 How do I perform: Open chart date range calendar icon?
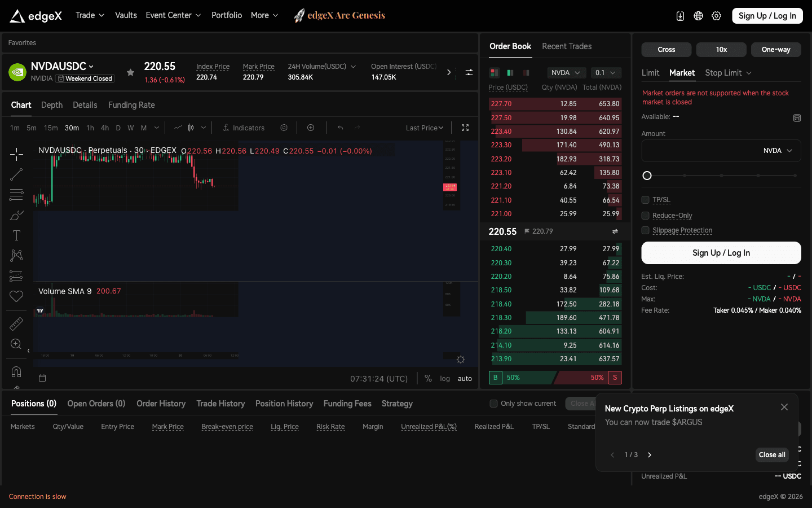(x=42, y=378)
